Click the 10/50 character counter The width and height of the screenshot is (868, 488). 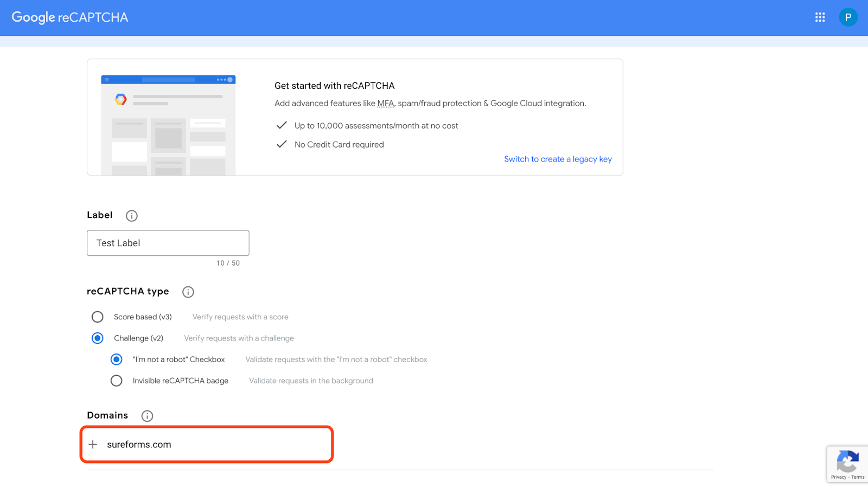tap(228, 263)
